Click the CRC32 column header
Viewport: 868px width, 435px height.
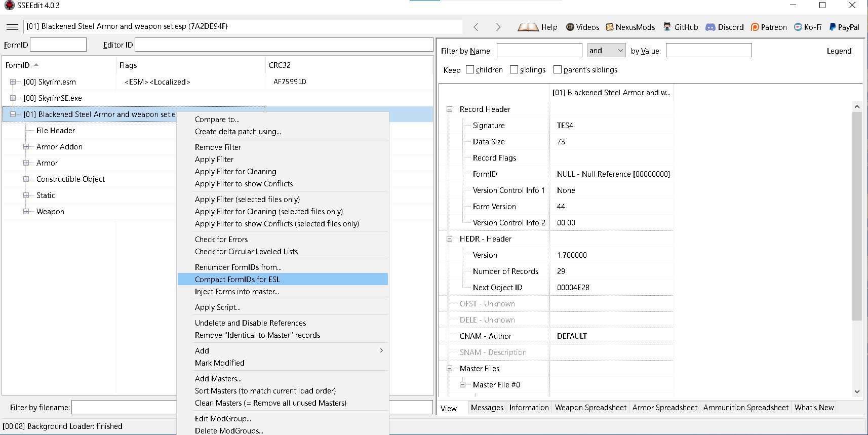click(x=349, y=65)
